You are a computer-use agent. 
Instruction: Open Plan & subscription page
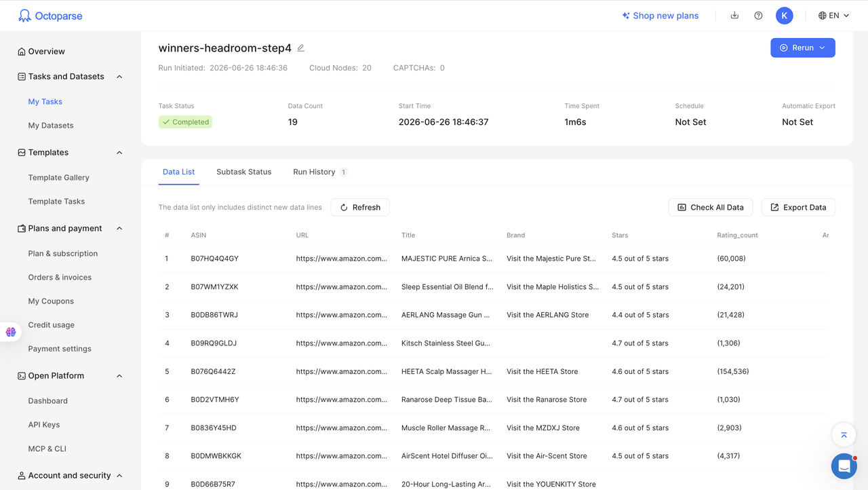pos(63,254)
